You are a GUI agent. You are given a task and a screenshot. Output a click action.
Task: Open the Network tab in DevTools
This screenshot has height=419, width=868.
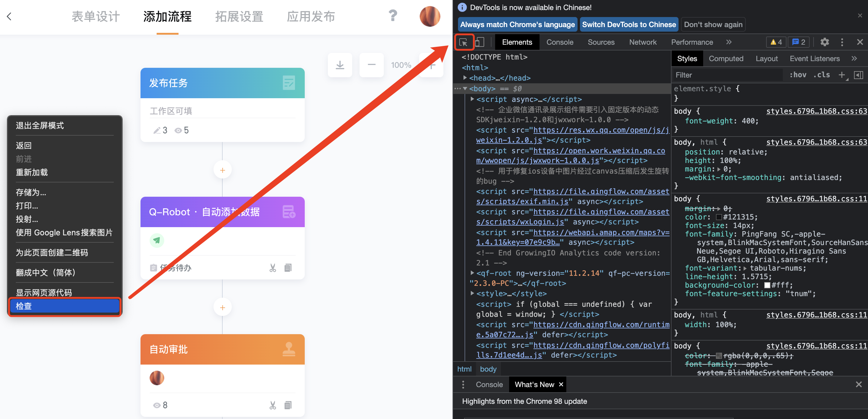[643, 42]
